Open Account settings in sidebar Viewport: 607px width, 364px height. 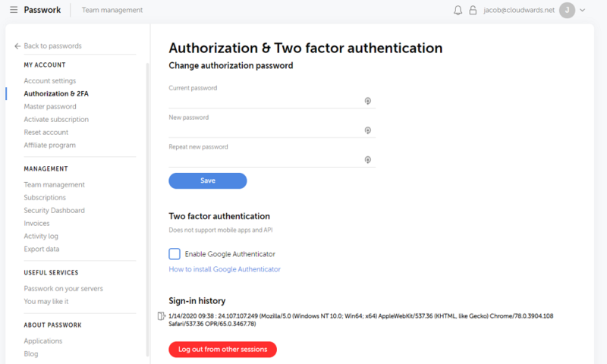coord(49,80)
